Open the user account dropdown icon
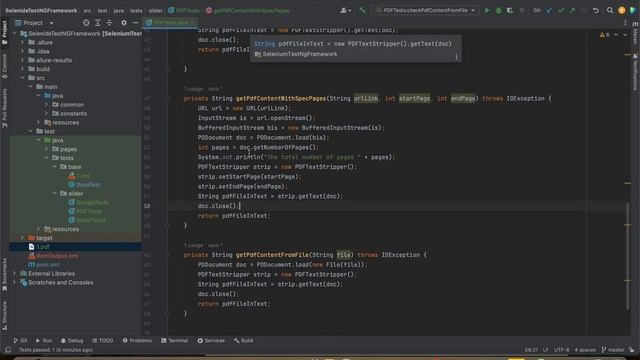The width and height of the screenshot is (640, 360). 346,10
